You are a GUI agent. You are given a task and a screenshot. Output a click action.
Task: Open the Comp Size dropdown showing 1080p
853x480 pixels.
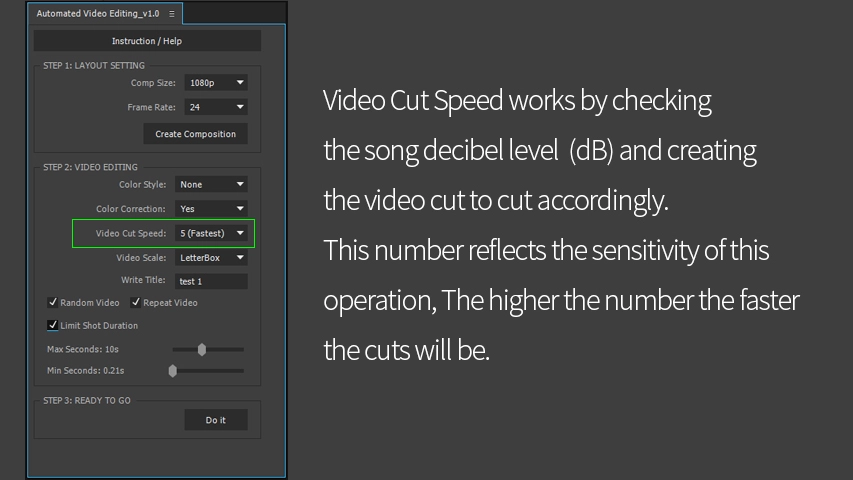[x=215, y=83]
